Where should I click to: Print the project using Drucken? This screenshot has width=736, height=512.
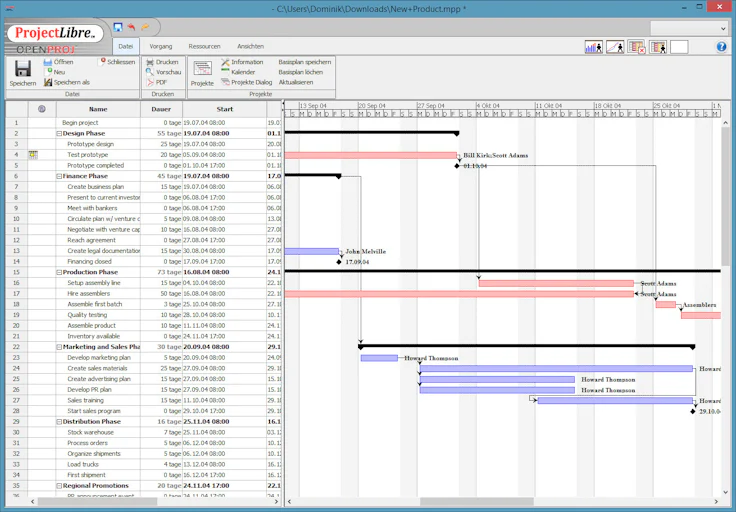(162, 62)
